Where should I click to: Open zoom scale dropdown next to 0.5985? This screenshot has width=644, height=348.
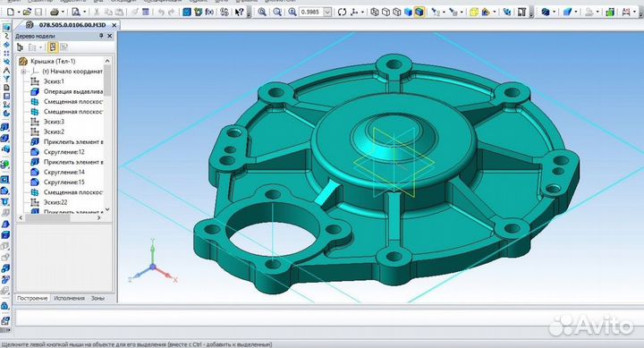(x=327, y=12)
